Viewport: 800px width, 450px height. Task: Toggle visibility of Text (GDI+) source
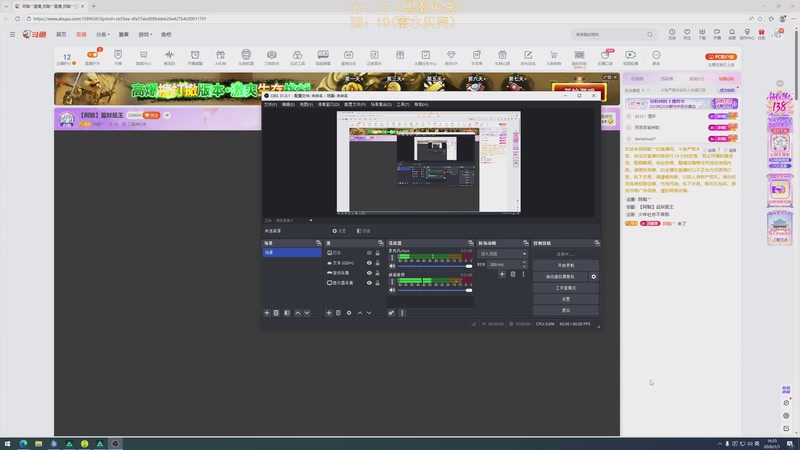point(369,263)
